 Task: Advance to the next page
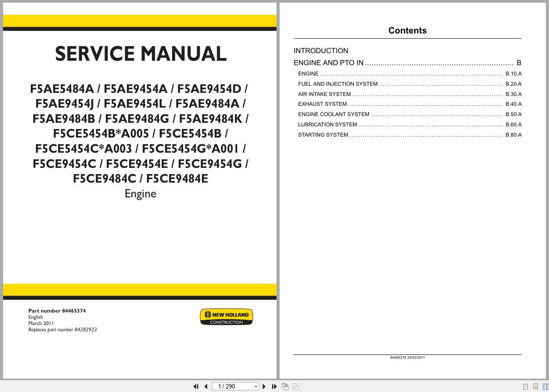tap(264, 386)
